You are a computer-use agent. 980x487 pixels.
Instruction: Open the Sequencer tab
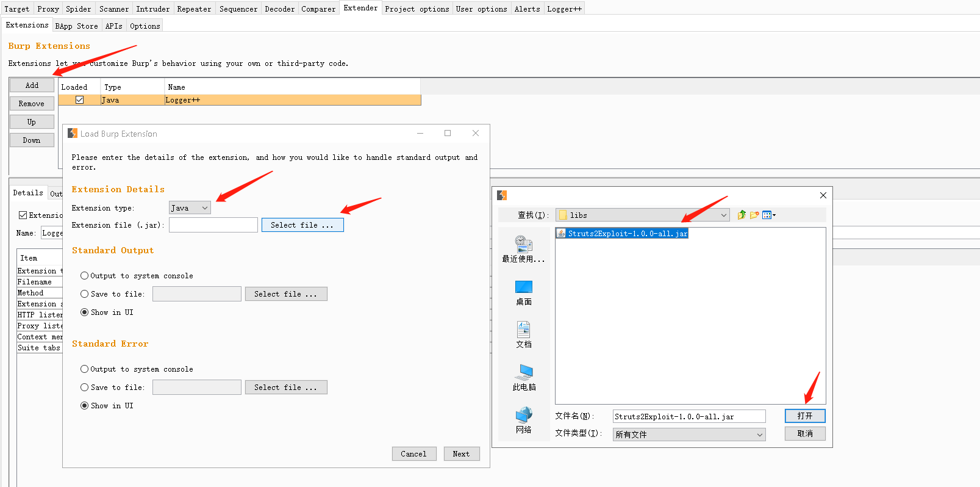[238, 9]
